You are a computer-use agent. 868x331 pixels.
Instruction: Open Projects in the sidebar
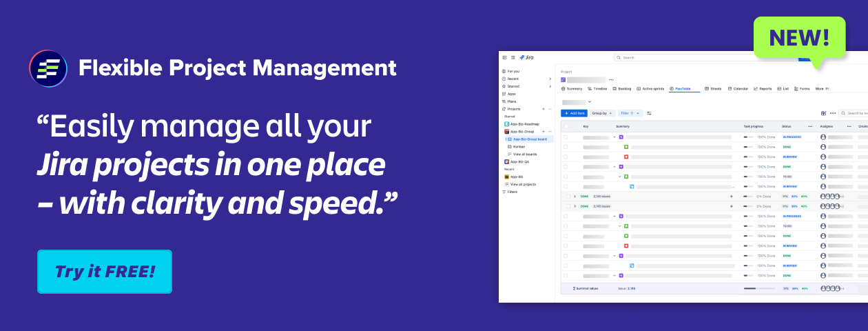[513, 109]
